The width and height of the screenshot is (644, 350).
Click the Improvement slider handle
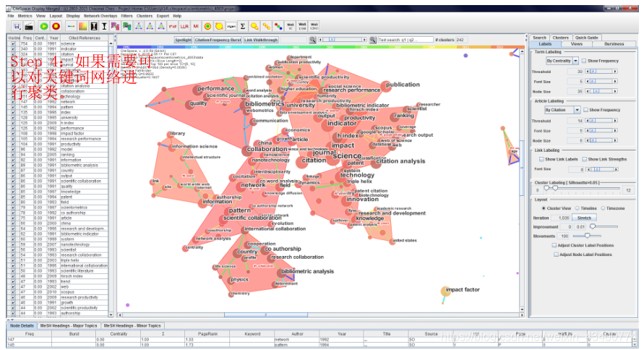592,226
